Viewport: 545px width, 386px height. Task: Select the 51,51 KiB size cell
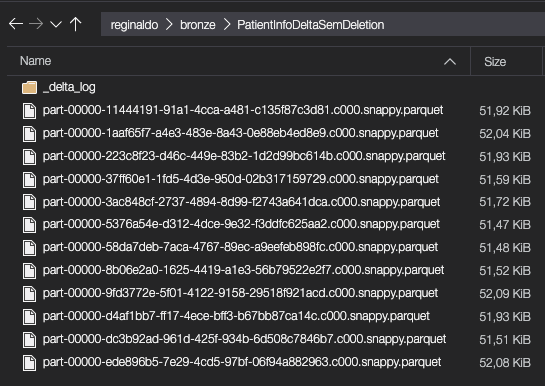pos(505,339)
